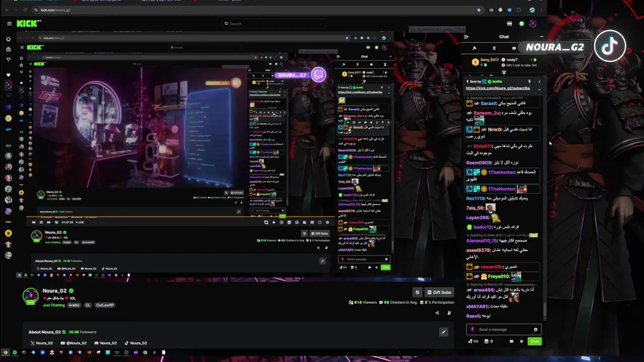Click username Saraxll in chat
Screen dimensions: 644x362
(x=489, y=104)
